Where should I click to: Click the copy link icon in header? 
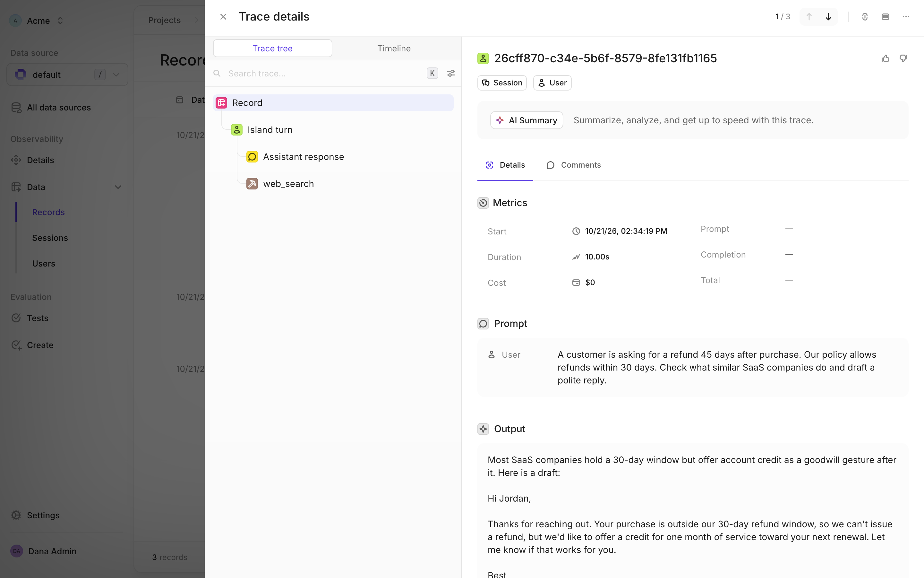[864, 17]
